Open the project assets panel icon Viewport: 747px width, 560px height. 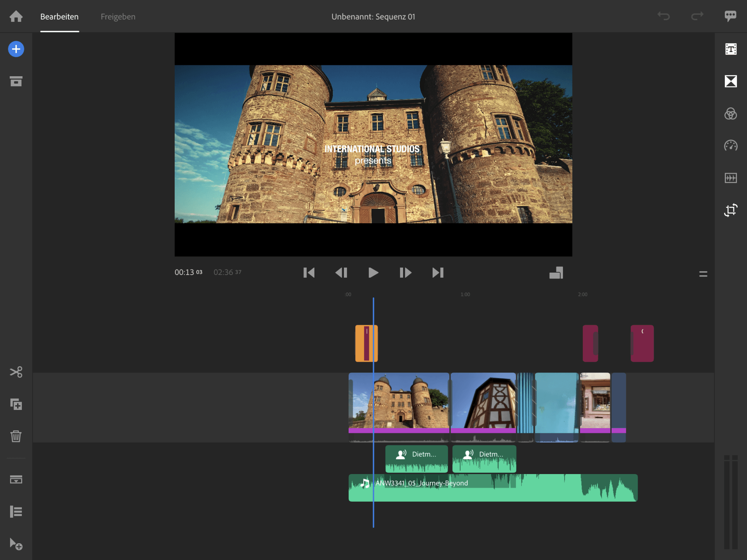coord(16,81)
